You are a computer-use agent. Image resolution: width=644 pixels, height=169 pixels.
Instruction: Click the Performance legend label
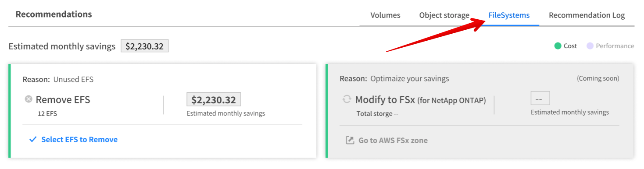coord(615,46)
